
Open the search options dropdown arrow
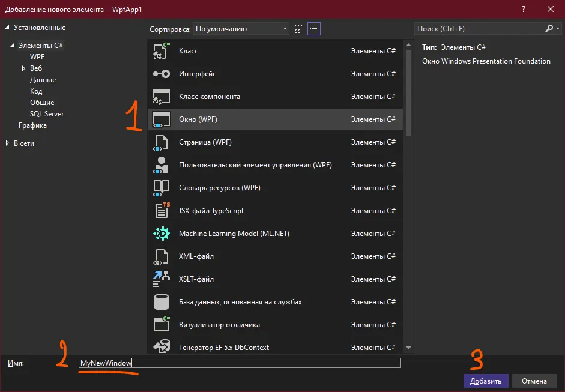coord(558,28)
